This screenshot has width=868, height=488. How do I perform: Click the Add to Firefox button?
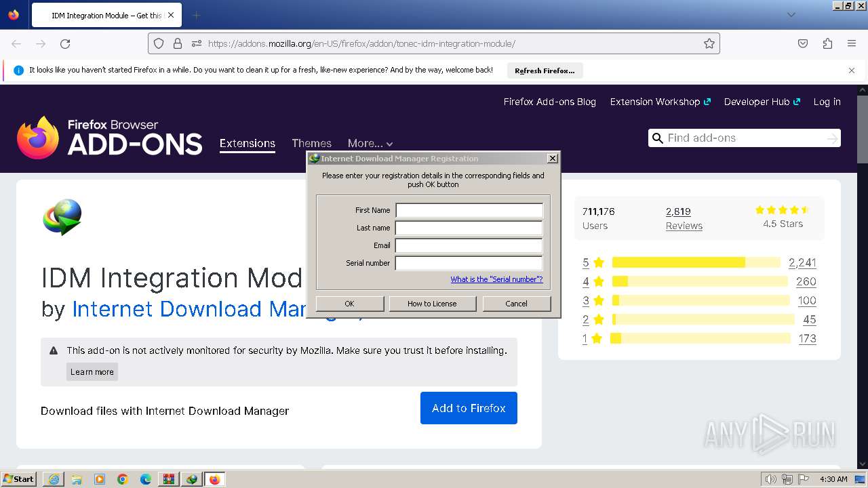(469, 408)
